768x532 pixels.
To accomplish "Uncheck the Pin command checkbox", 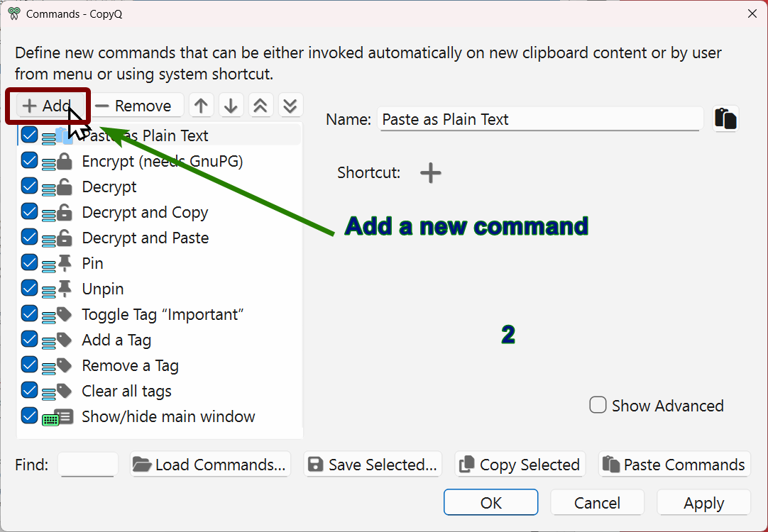I will (x=29, y=263).
